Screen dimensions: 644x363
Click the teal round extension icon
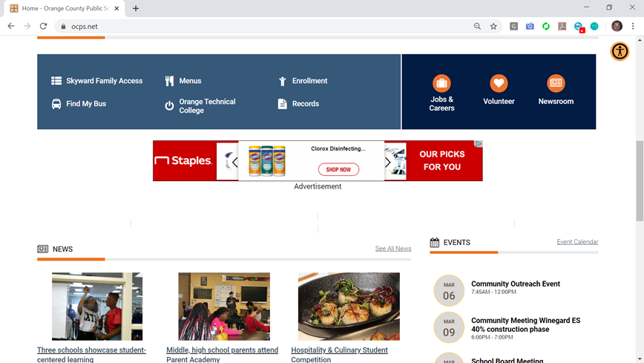point(594,26)
